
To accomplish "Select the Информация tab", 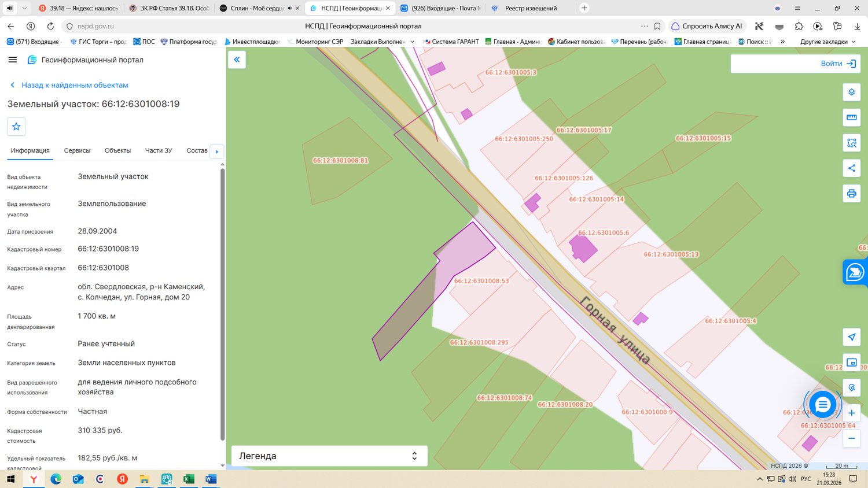I will (30, 150).
